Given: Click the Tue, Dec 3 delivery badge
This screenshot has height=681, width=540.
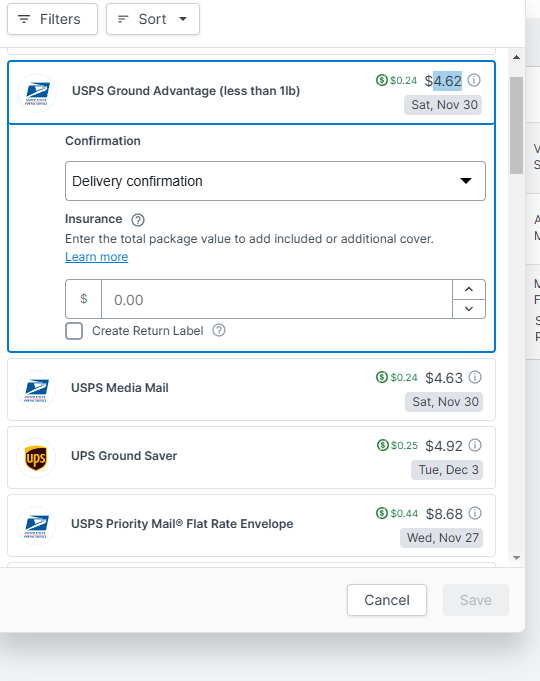Looking at the screenshot, I should [x=447, y=470].
